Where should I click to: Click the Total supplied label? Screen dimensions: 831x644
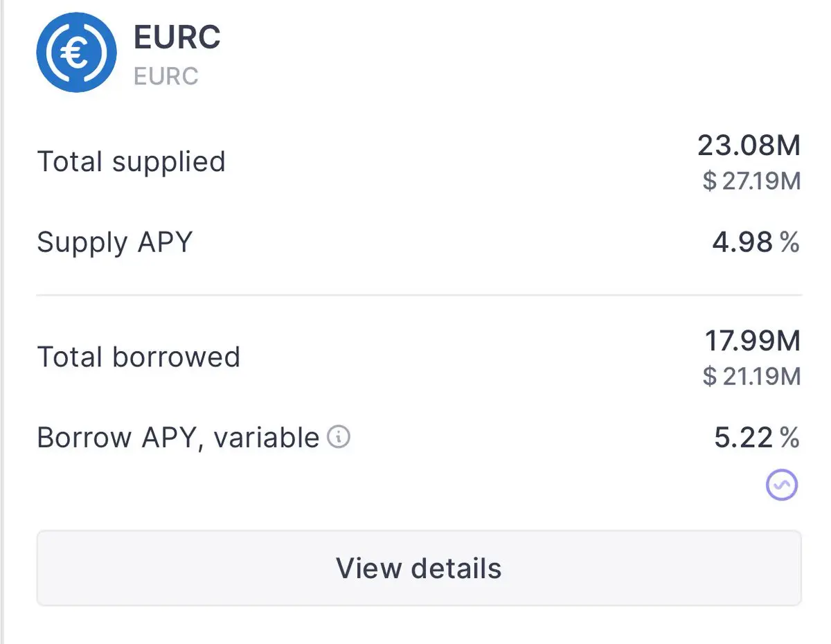click(x=131, y=161)
